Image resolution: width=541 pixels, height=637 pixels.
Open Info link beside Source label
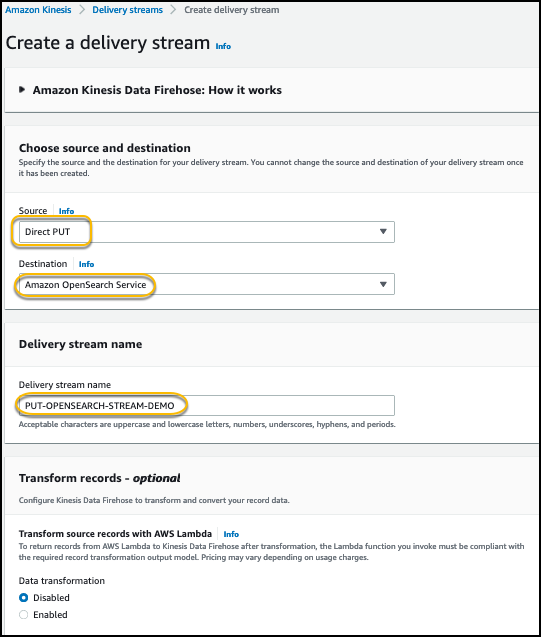coord(66,211)
